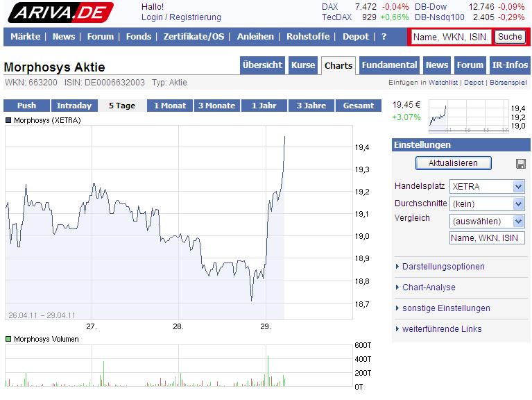The image size is (532, 400).
Task: Select the 1 Jahr time range
Action: point(264,106)
